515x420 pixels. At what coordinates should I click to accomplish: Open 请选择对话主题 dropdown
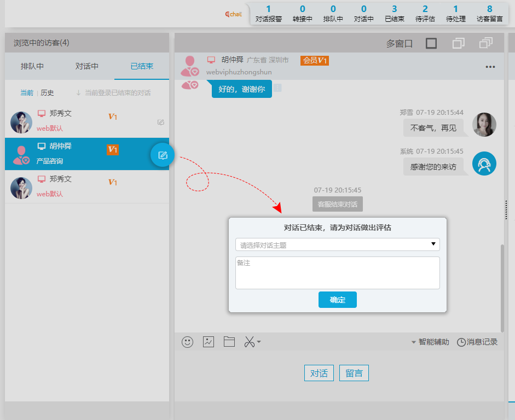338,245
